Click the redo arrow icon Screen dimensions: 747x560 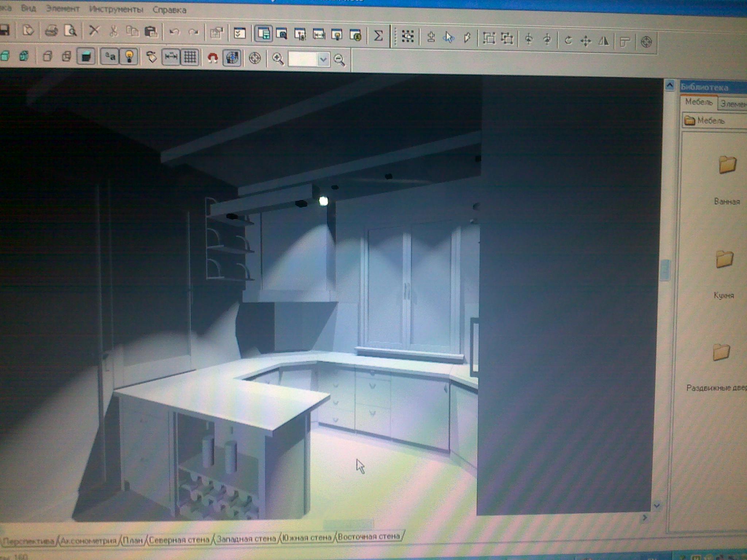coord(193,32)
